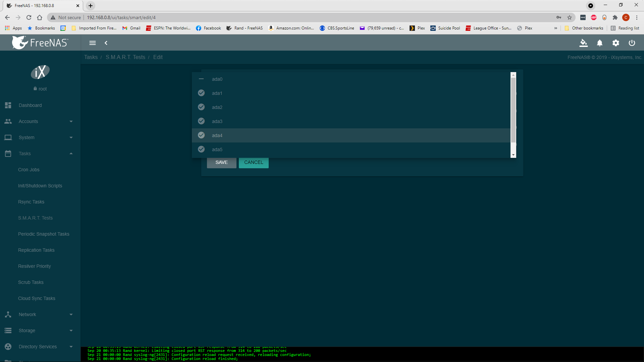Reload the page in browser

(29, 17)
